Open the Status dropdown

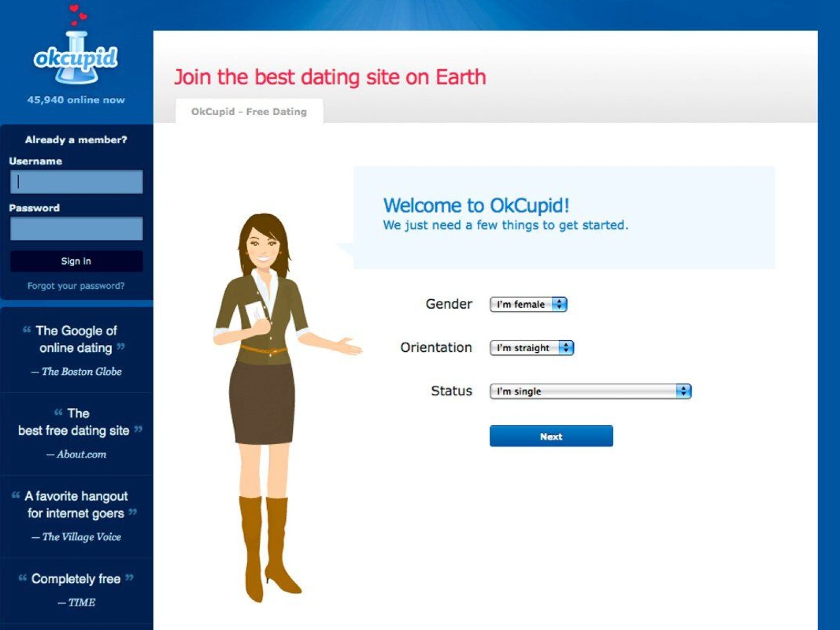pyautogui.click(x=591, y=391)
